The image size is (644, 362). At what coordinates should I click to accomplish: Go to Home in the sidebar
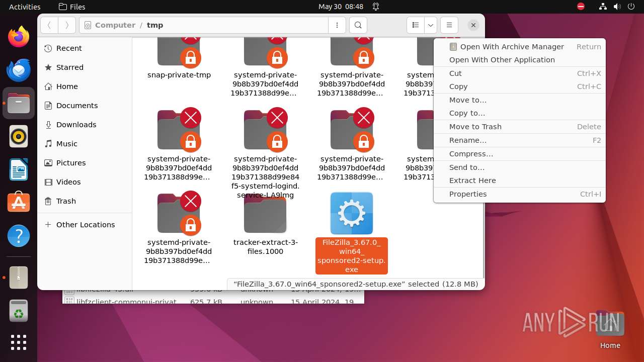85,86
